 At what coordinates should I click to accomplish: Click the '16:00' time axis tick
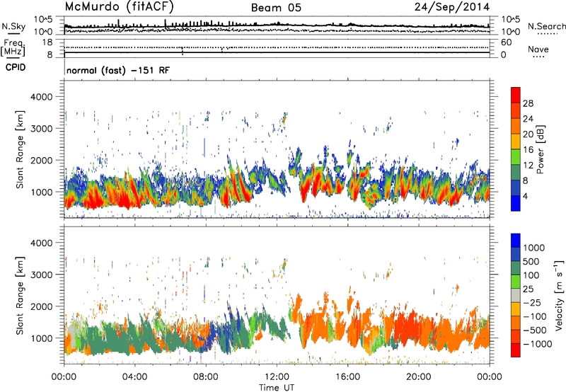tap(347, 377)
